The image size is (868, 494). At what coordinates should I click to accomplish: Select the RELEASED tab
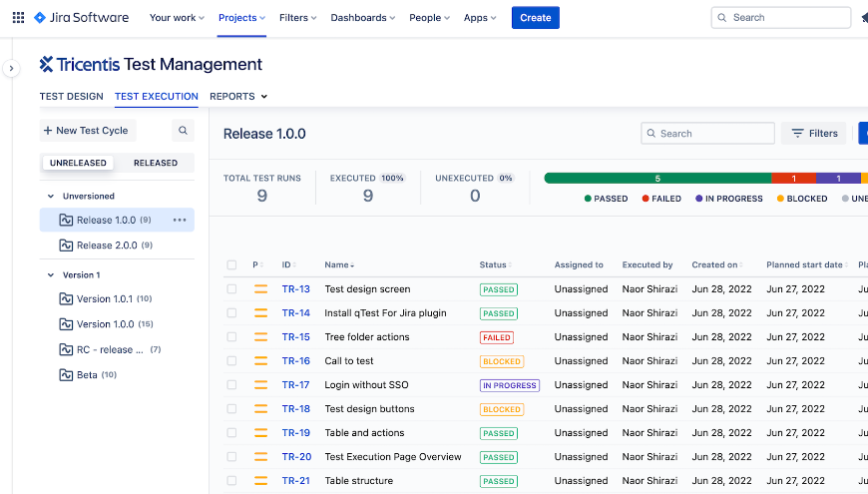point(156,163)
